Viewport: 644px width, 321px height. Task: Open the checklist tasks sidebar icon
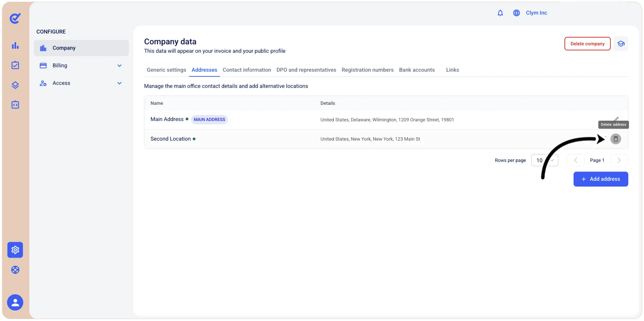15,65
